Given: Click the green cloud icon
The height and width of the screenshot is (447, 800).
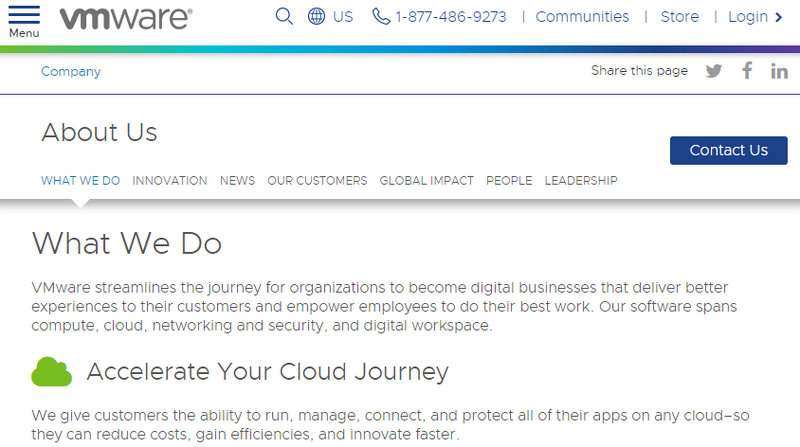Looking at the screenshot, I should click(x=52, y=371).
